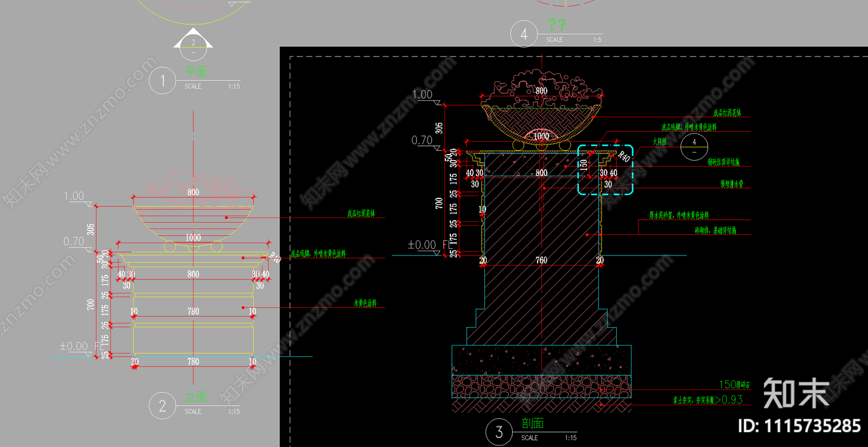Select the vertical 700 dimension in section
This screenshot has width=868, height=447.
coord(439,203)
